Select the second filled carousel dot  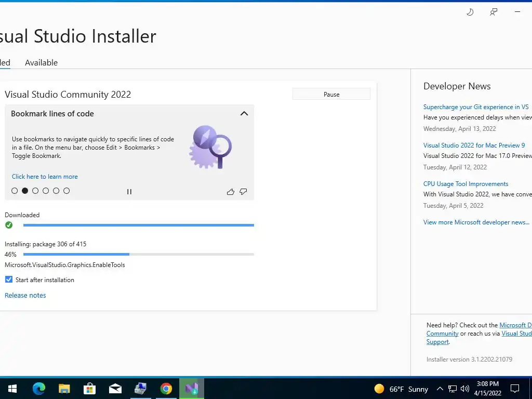[25, 191]
